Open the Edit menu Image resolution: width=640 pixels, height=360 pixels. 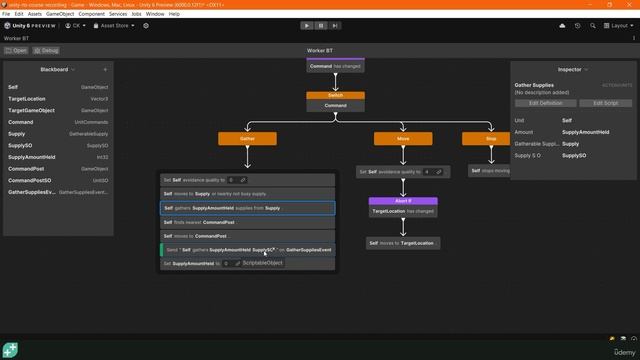(19, 14)
